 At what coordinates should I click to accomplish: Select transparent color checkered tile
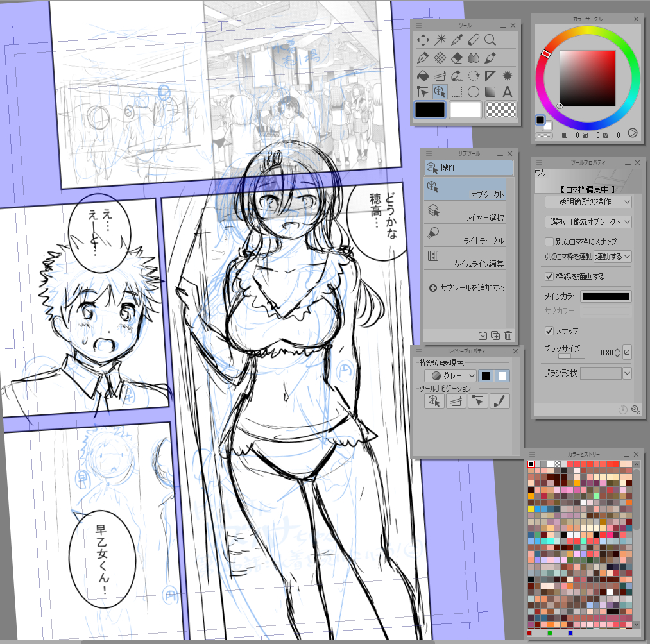(500, 110)
